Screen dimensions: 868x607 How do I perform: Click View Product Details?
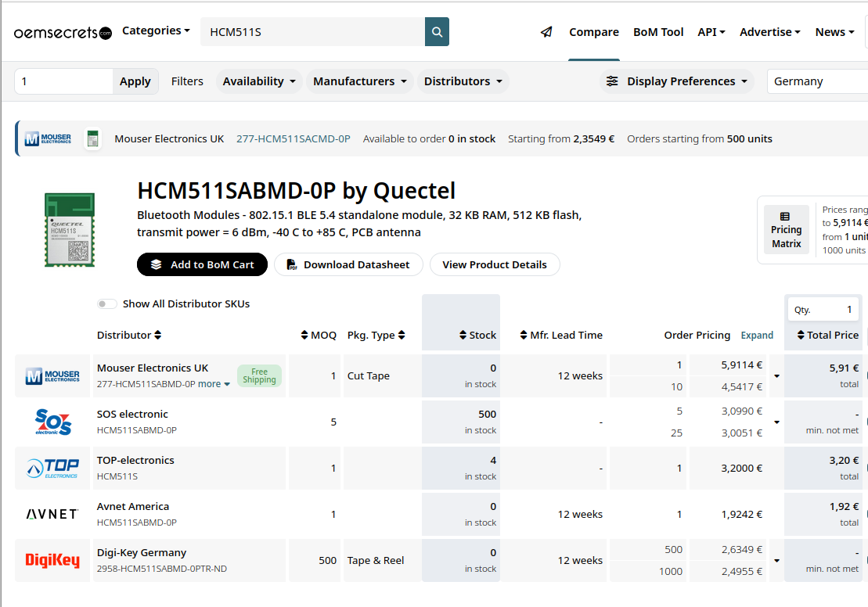495,264
